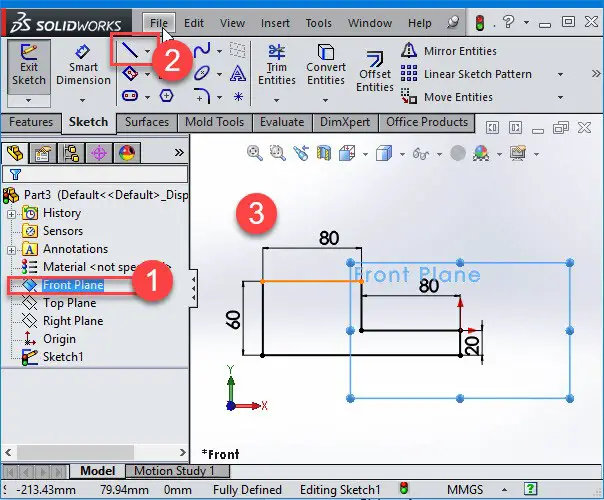Click Zoom to Fit icon

coord(255,153)
